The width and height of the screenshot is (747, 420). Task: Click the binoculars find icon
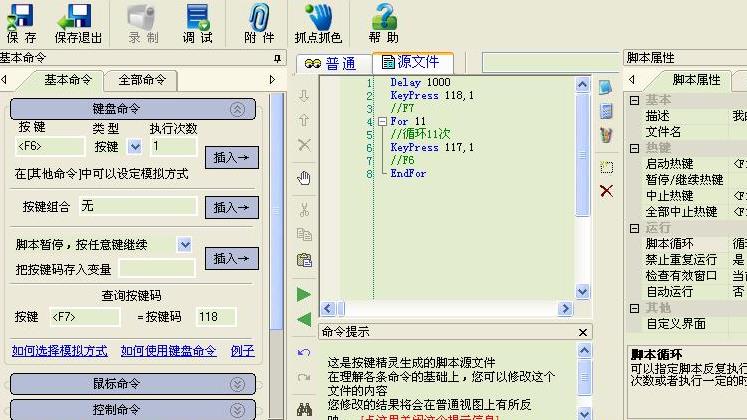click(304, 409)
